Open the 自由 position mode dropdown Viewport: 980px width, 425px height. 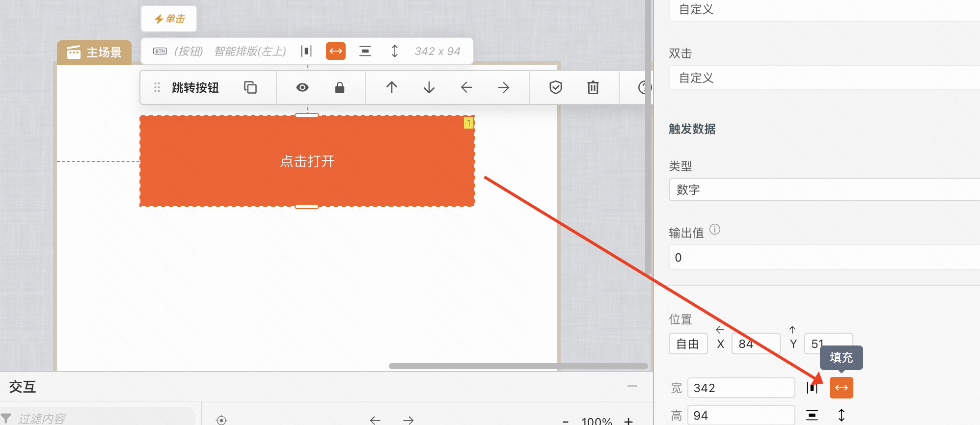(x=688, y=344)
